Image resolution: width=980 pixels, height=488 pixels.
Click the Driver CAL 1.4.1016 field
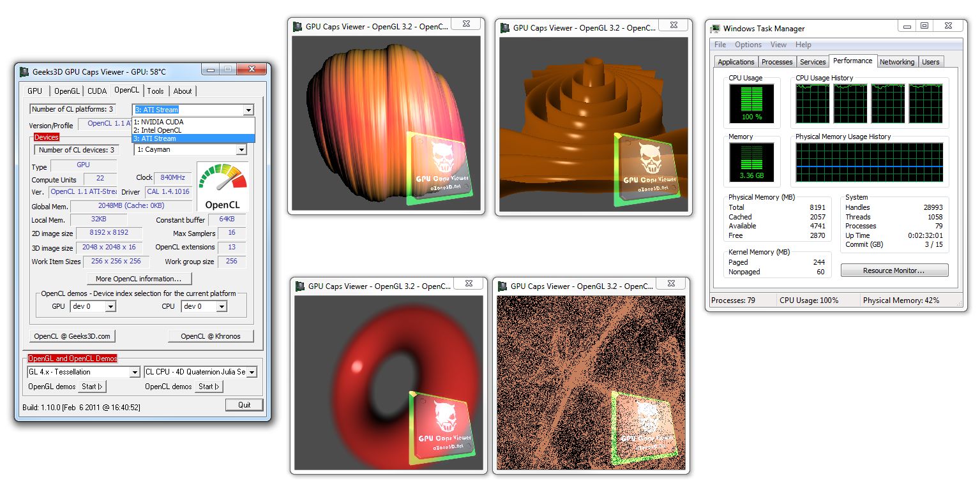pyautogui.click(x=167, y=191)
